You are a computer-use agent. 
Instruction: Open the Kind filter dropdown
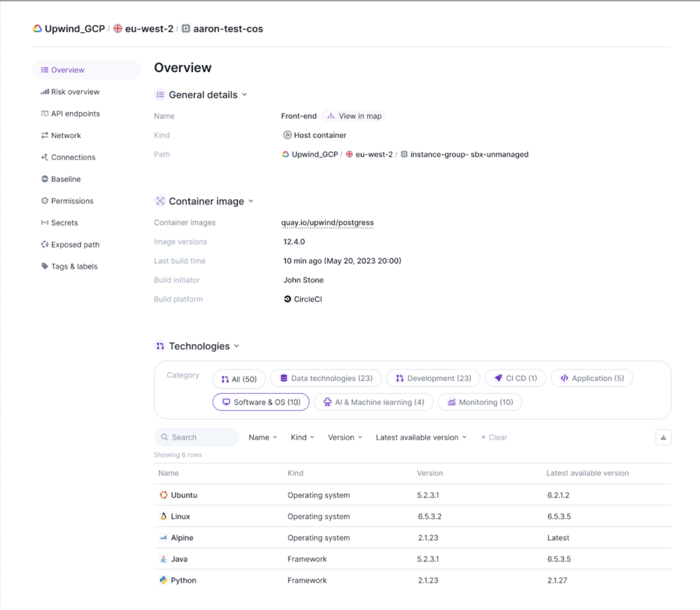(x=301, y=436)
